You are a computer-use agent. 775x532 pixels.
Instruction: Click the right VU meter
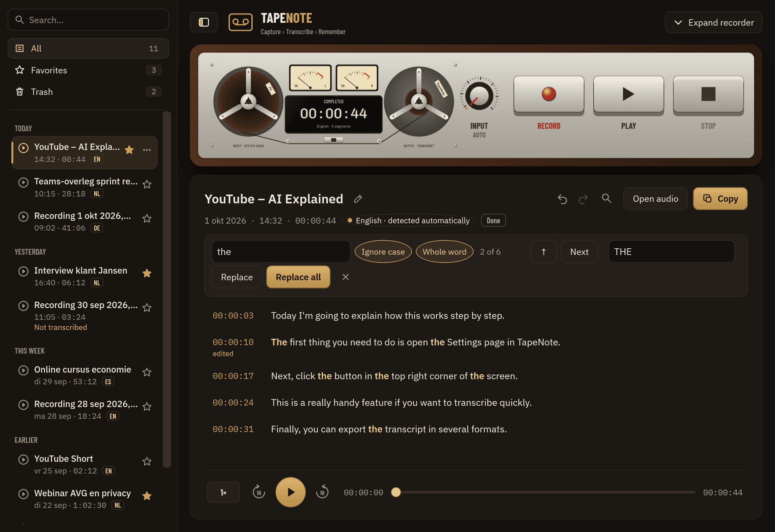pos(357,78)
